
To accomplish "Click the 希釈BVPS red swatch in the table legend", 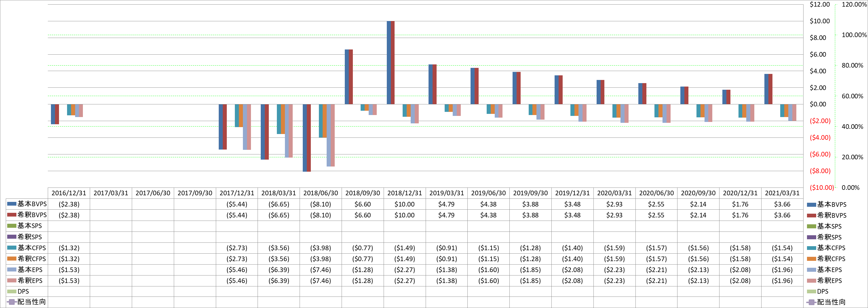I will (12, 215).
